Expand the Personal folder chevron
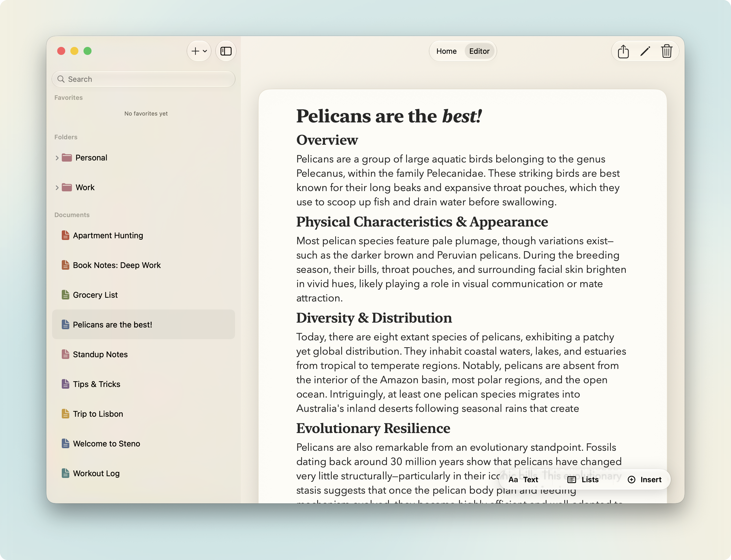The width and height of the screenshot is (731, 560). tap(57, 158)
